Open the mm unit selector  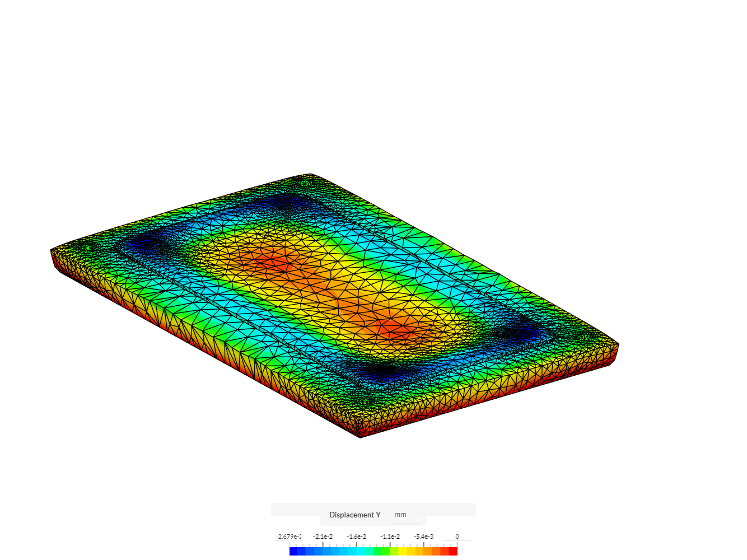pos(401,515)
